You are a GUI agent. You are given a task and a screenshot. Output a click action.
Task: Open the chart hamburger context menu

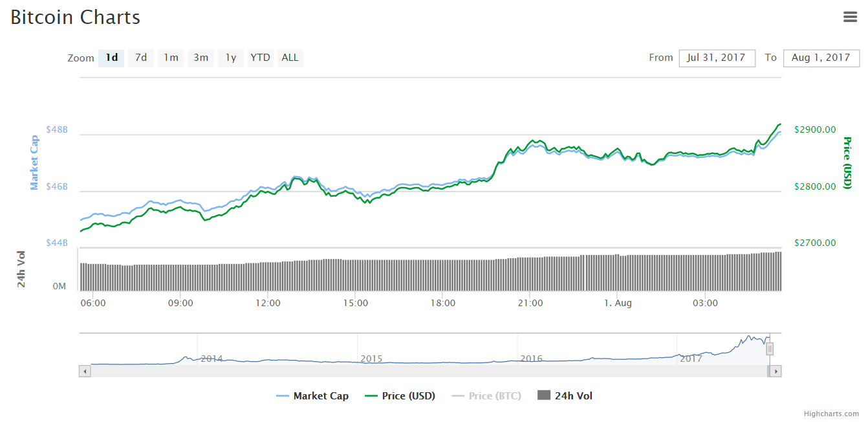[x=850, y=17]
